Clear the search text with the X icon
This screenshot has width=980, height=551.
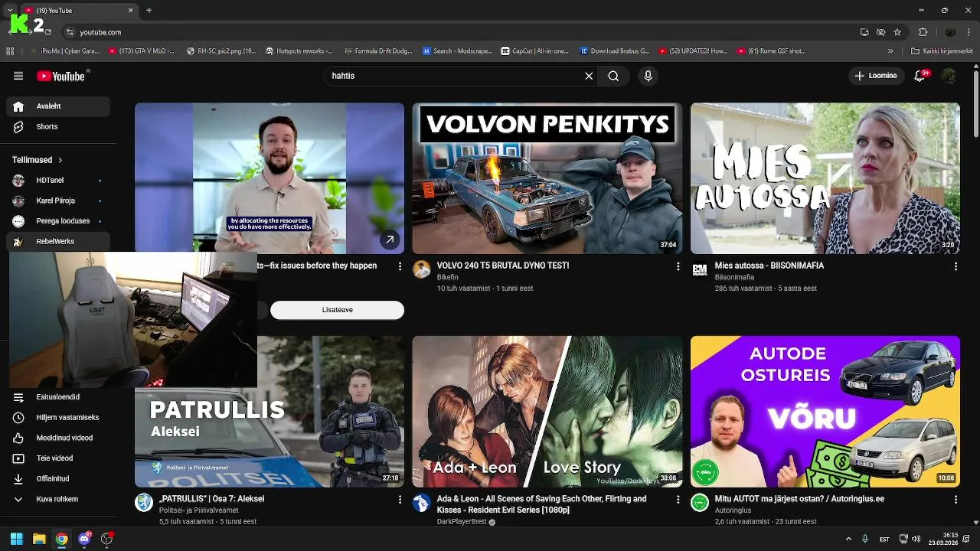tap(589, 76)
